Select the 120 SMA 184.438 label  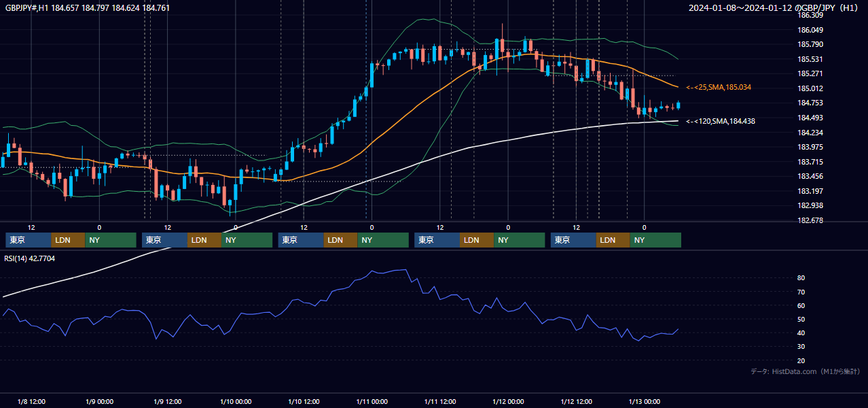click(720, 121)
